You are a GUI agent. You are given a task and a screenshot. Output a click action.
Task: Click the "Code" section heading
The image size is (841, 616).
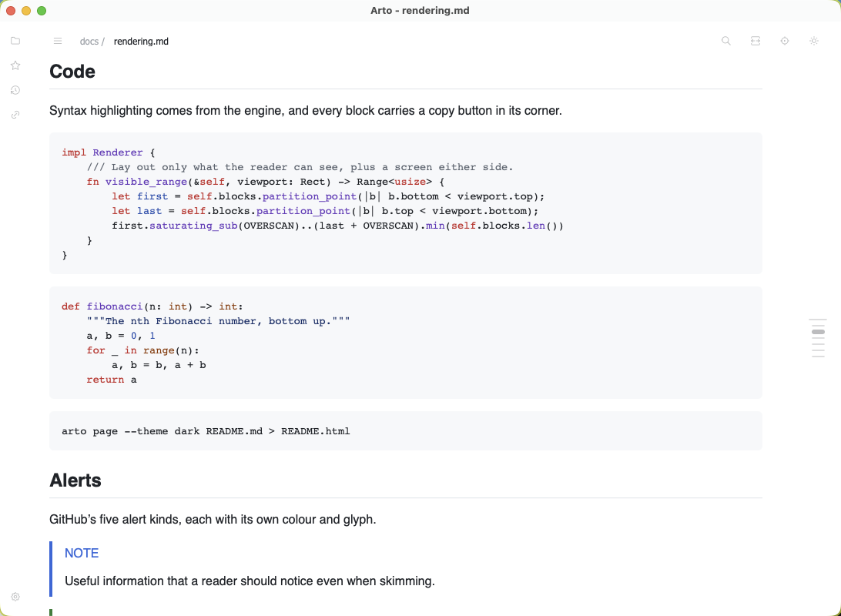(72, 72)
